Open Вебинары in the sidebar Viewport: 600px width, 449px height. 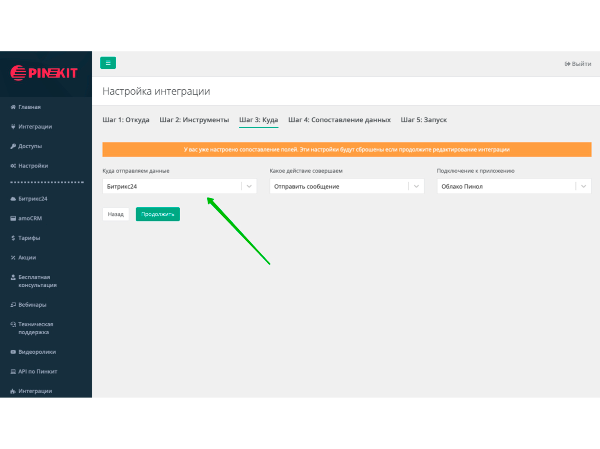coord(32,305)
